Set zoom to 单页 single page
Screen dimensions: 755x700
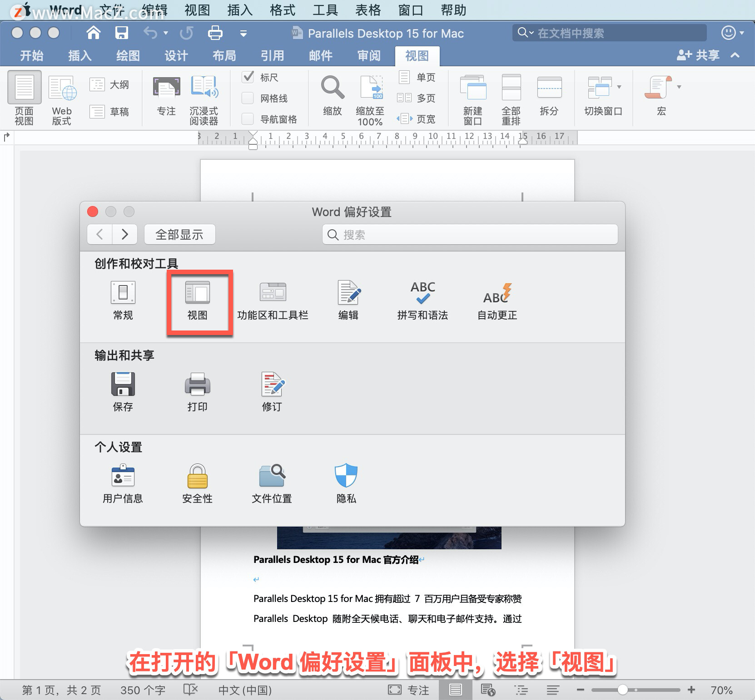[x=417, y=77]
